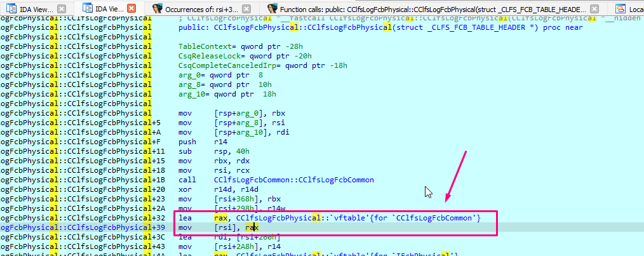Viewport: 644px width, 256px height.
Task: Open the Occurrences of rsi+3 tab
Action: click(x=201, y=9)
